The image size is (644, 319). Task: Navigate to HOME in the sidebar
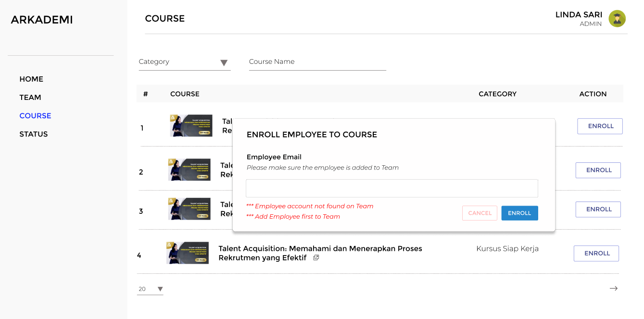31,79
